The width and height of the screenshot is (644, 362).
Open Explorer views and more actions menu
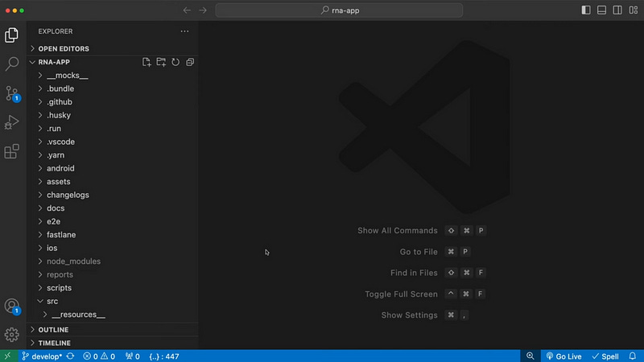click(x=185, y=31)
